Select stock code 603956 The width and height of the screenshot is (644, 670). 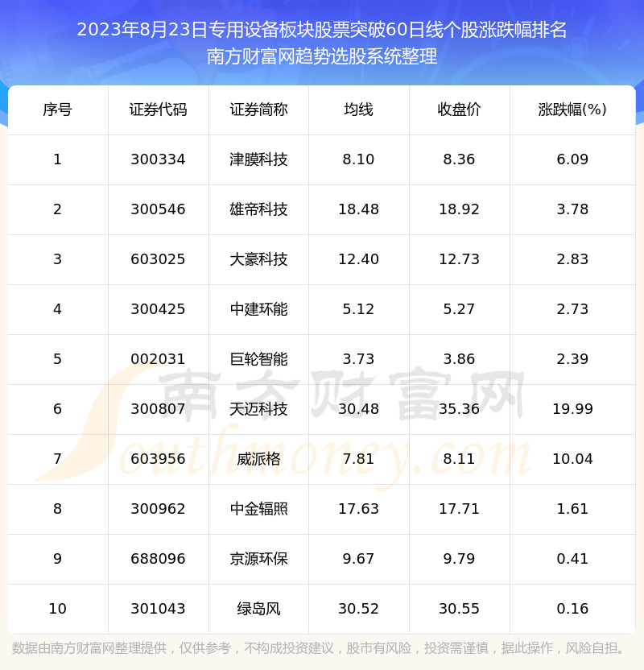158,459
